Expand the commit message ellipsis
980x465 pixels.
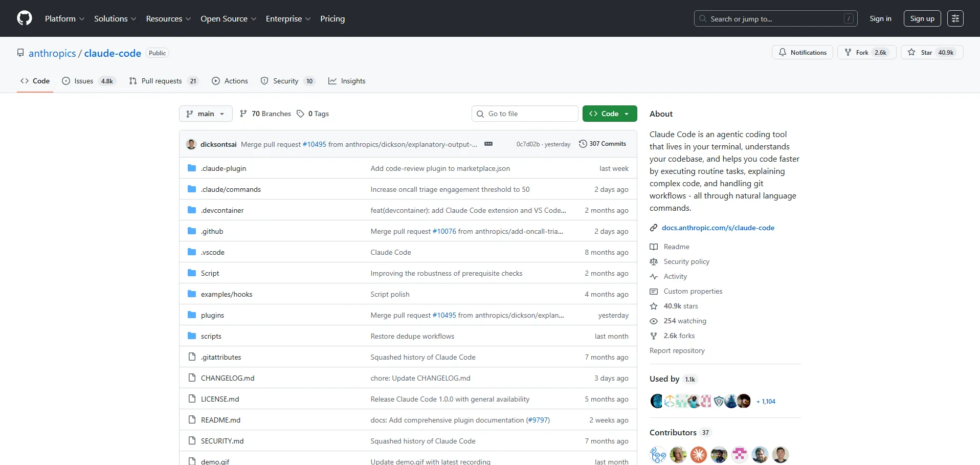[488, 144]
